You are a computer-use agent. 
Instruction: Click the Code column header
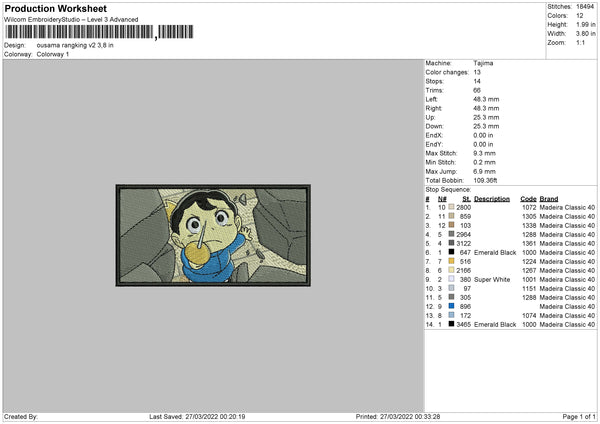click(528, 199)
